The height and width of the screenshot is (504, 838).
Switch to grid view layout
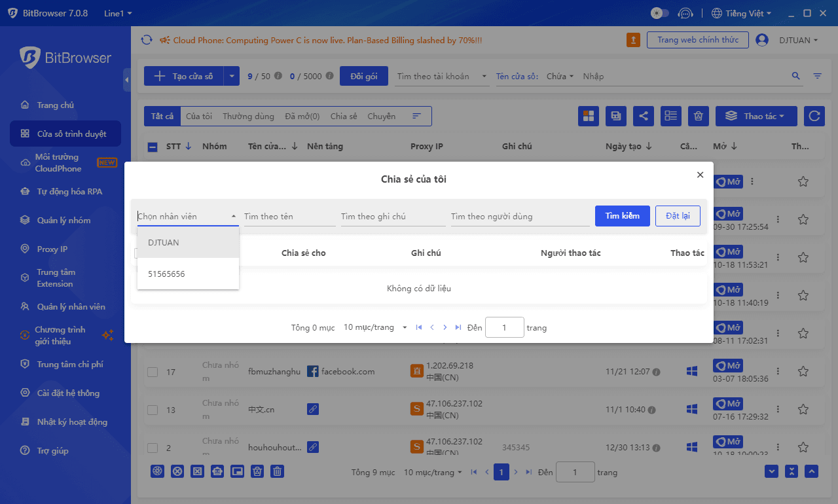588,116
